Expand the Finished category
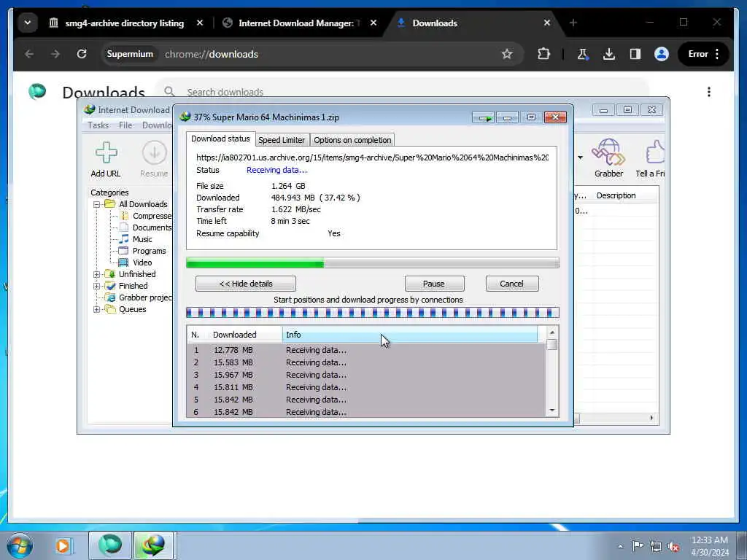This screenshot has height=560, width=747. [x=97, y=286]
